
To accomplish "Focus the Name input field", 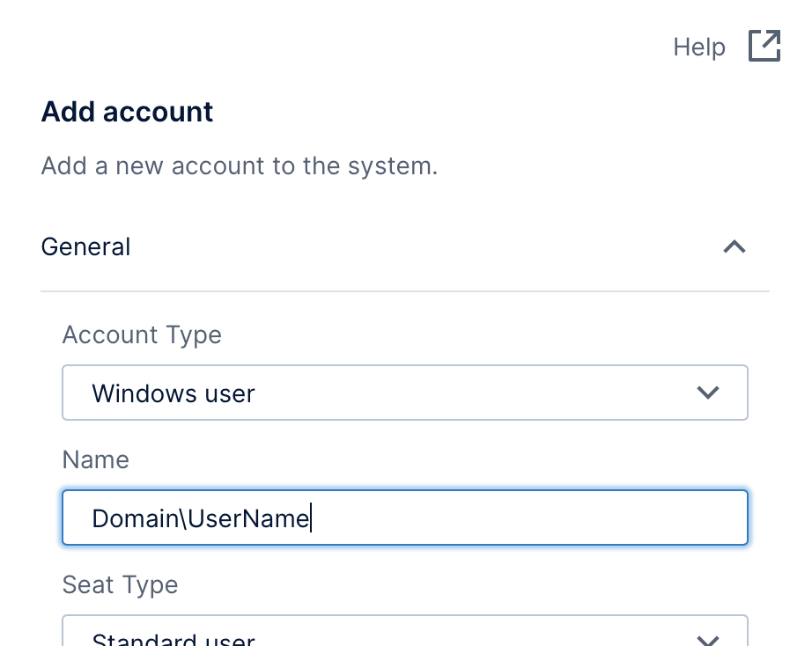I will (x=405, y=518).
